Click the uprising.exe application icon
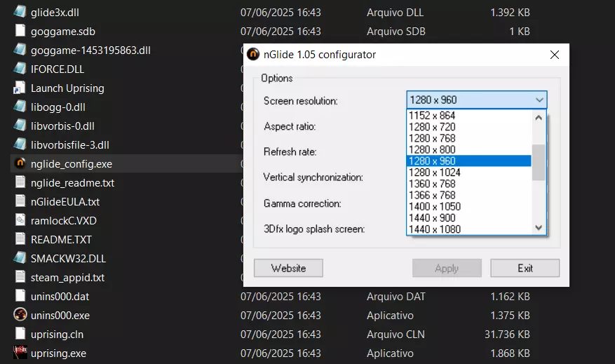Screen dimensions: 615x364 coord(20,353)
